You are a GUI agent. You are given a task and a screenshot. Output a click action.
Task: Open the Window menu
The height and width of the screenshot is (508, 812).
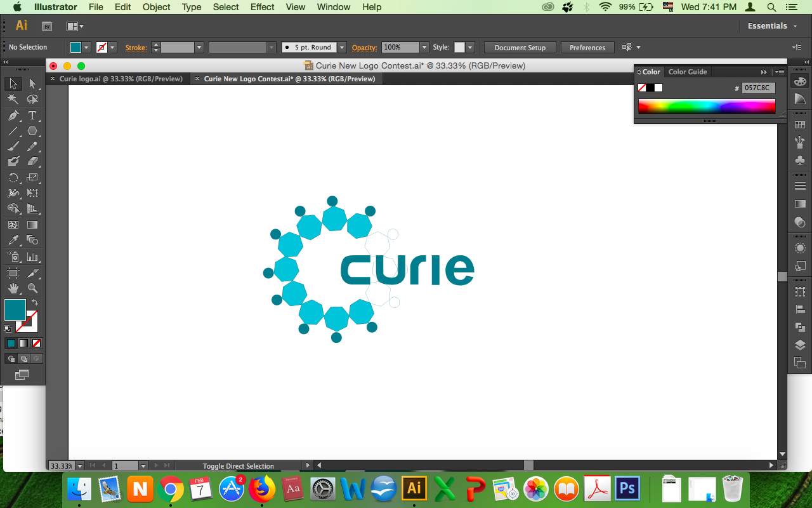334,7
